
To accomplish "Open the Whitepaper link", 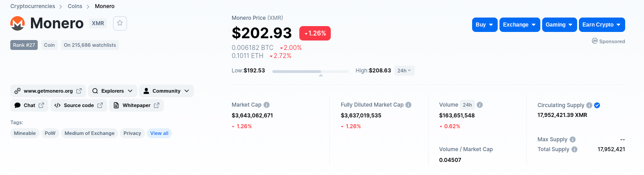I will [136, 105].
